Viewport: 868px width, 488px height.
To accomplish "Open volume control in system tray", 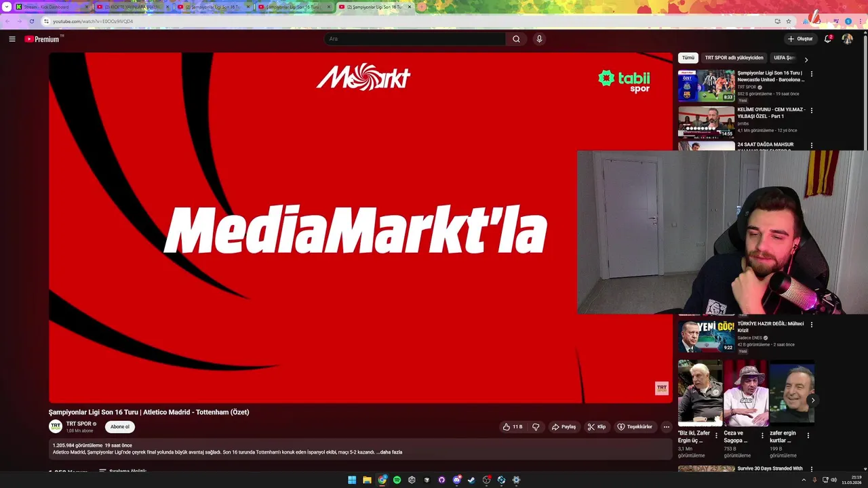I will tap(833, 480).
